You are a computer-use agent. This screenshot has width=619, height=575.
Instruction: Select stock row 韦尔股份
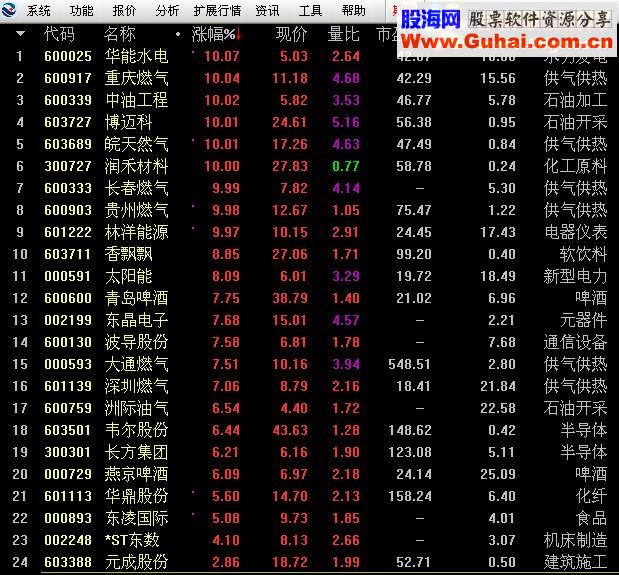[x=310, y=430]
